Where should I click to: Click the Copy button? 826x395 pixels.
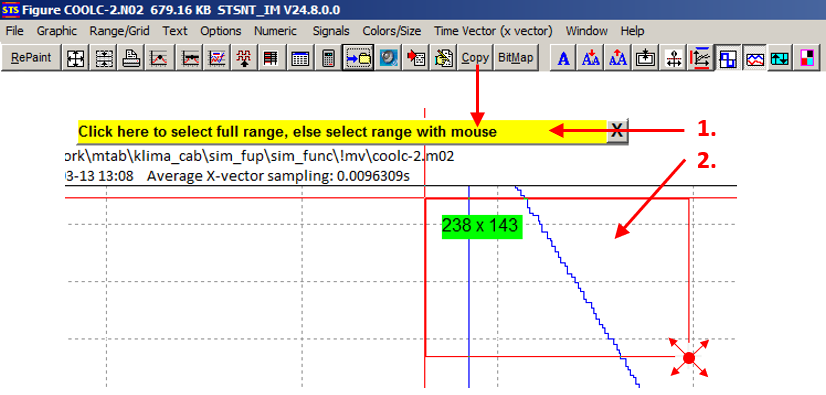(x=475, y=58)
